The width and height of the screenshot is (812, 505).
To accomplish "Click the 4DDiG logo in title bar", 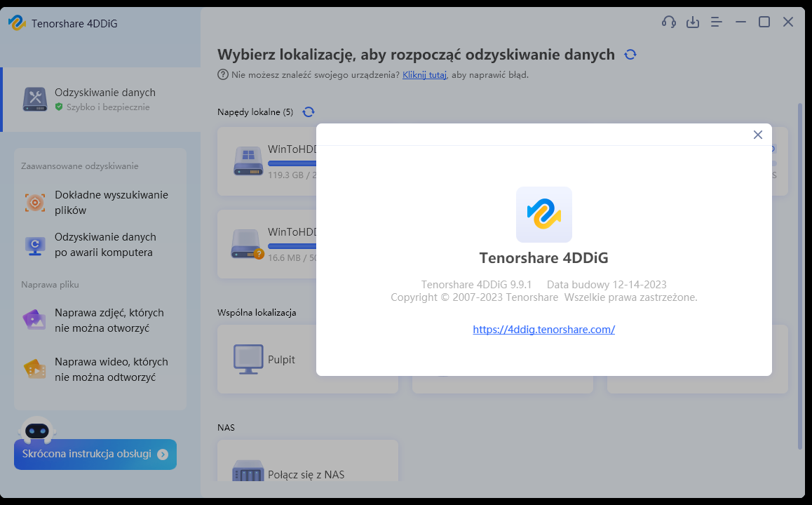I will [x=17, y=22].
